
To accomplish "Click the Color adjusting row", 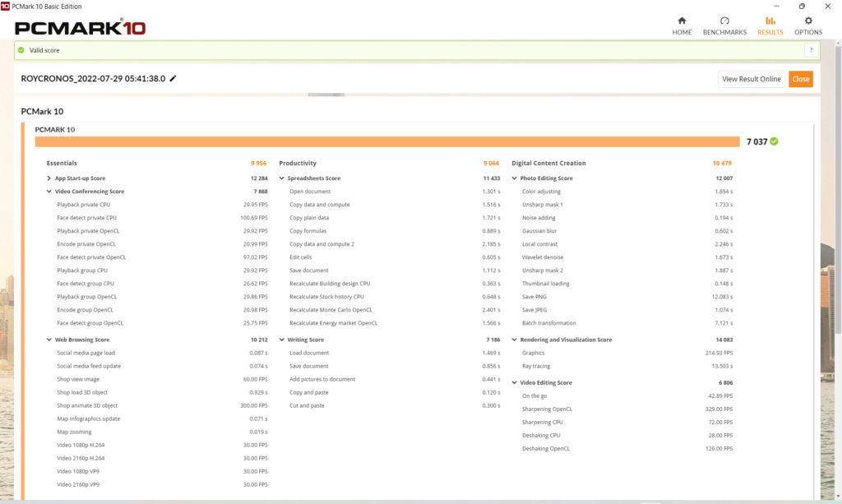I will 627,192.
